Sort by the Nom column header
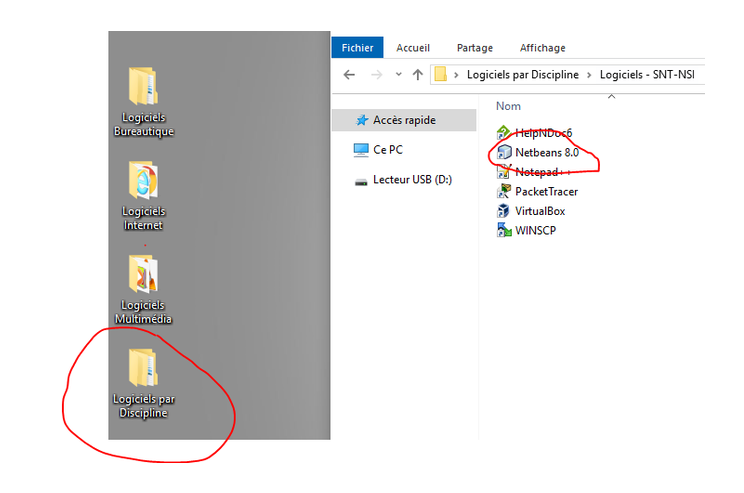 [508, 106]
